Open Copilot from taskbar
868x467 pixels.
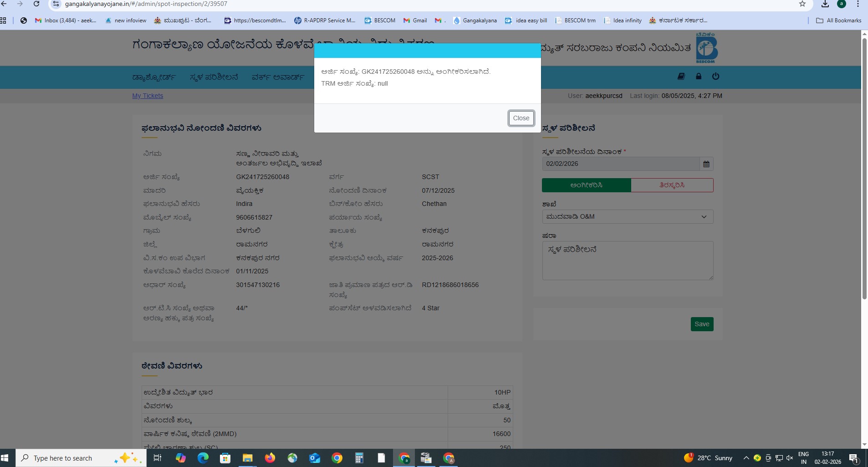[181, 458]
